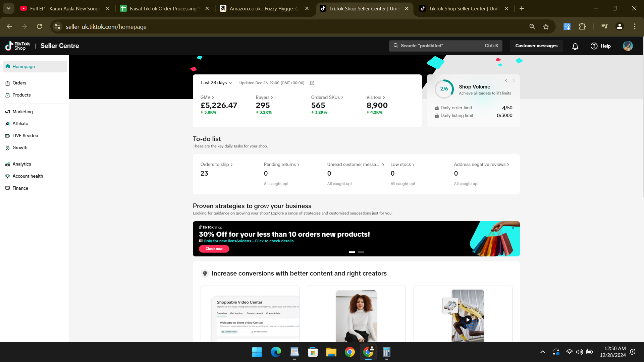Bookmark this page with the star icon
The width and height of the screenshot is (644, 362).
(546, 26)
